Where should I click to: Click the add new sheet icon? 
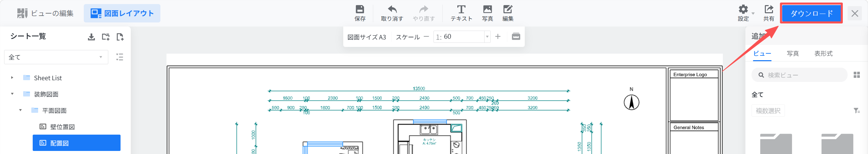[120, 37]
